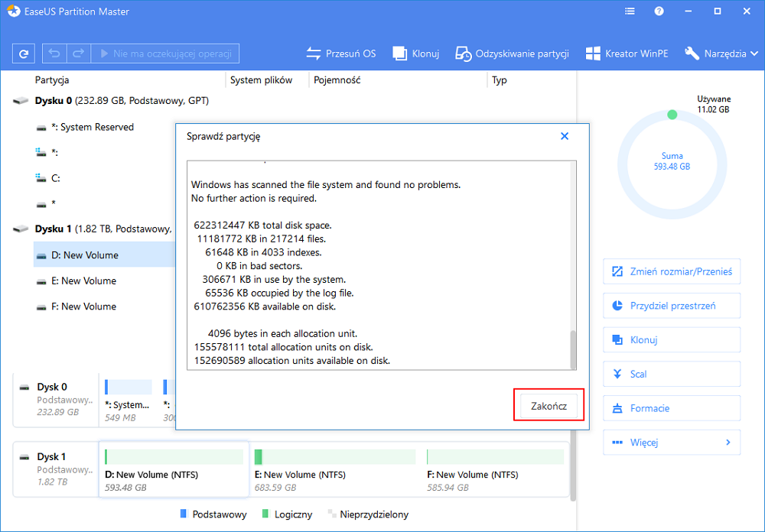Click the Dysk 1 label in the disk map

tap(51, 457)
